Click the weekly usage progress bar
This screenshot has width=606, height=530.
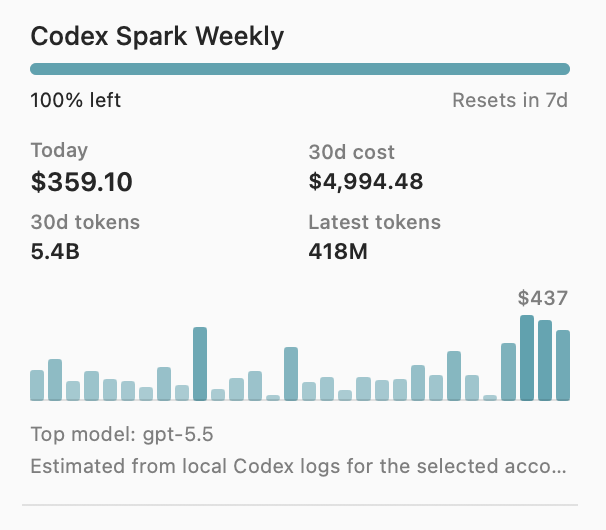tap(300, 69)
